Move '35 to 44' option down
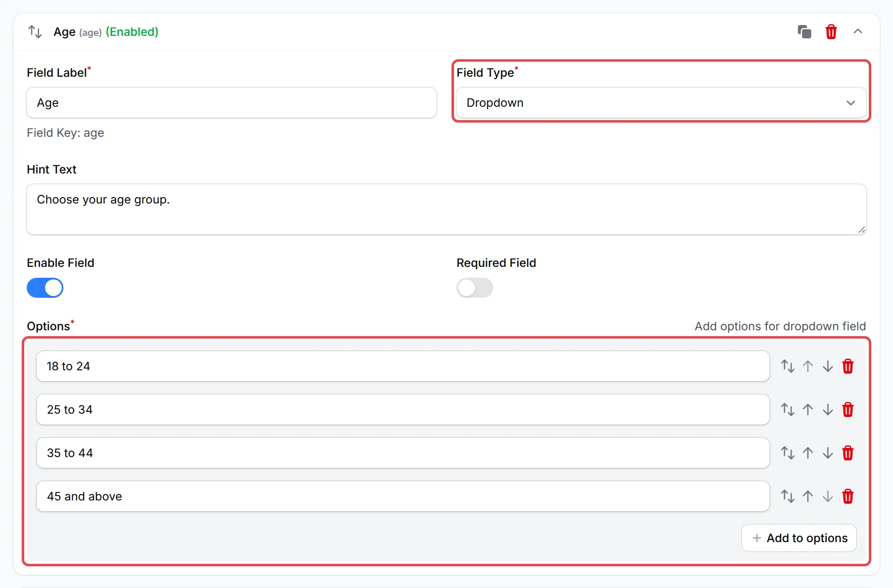Viewport: 893px width, 588px height. 828,453
